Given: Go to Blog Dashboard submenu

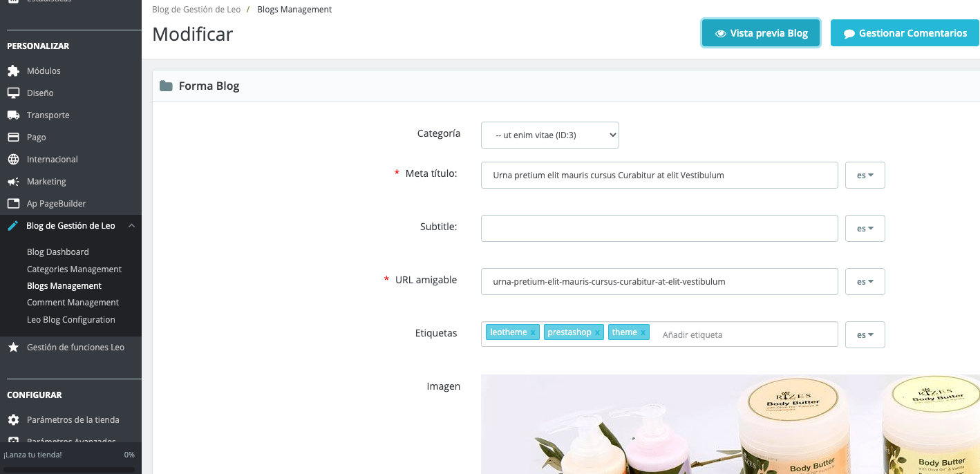Looking at the screenshot, I should coord(58,252).
